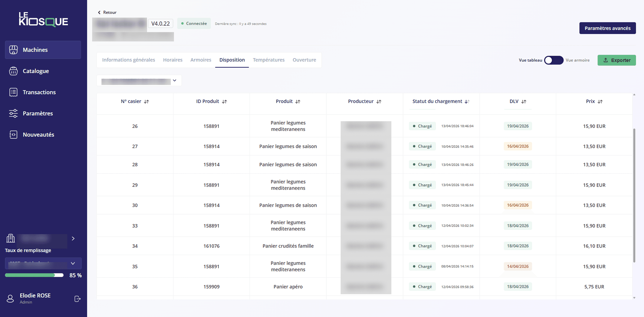Open the Paramètres sliders icon
Image resolution: width=644 pixels, height=317 pixels.
(x=13, y=113)
